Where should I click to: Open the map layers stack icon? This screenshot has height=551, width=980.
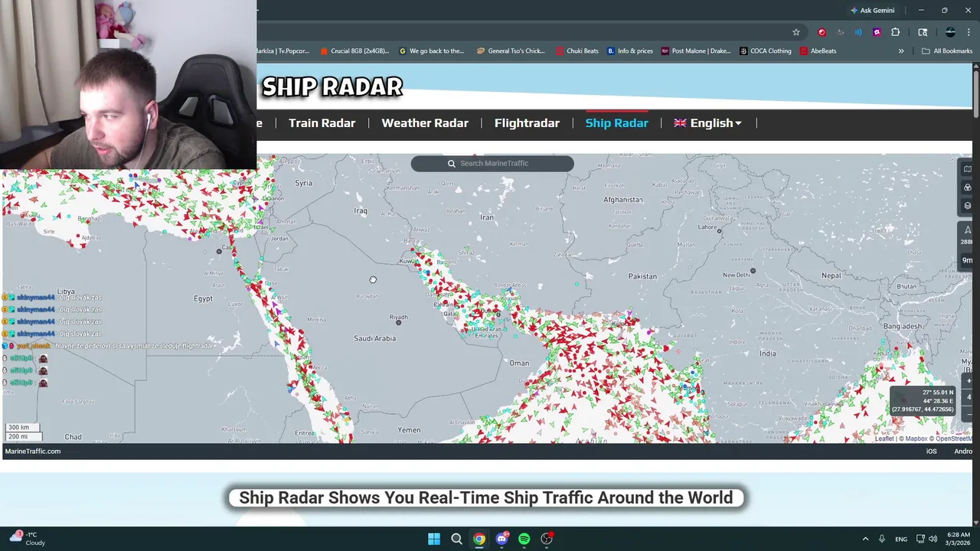click(x=968, y=206)
